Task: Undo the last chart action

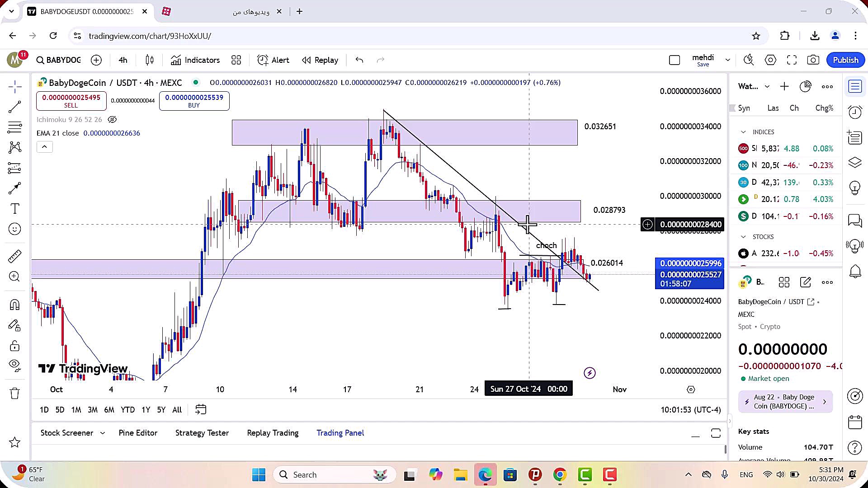Action: [359, 60]
